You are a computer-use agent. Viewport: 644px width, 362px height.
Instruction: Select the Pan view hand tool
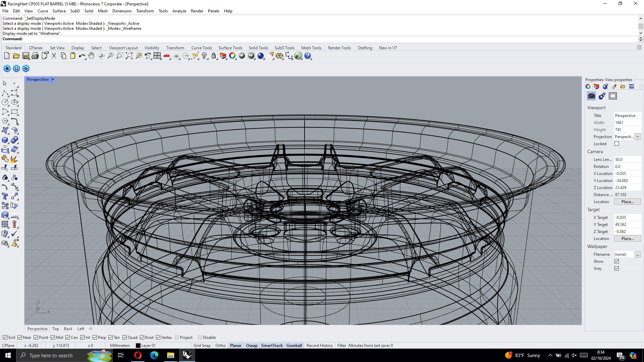(91, 56)
